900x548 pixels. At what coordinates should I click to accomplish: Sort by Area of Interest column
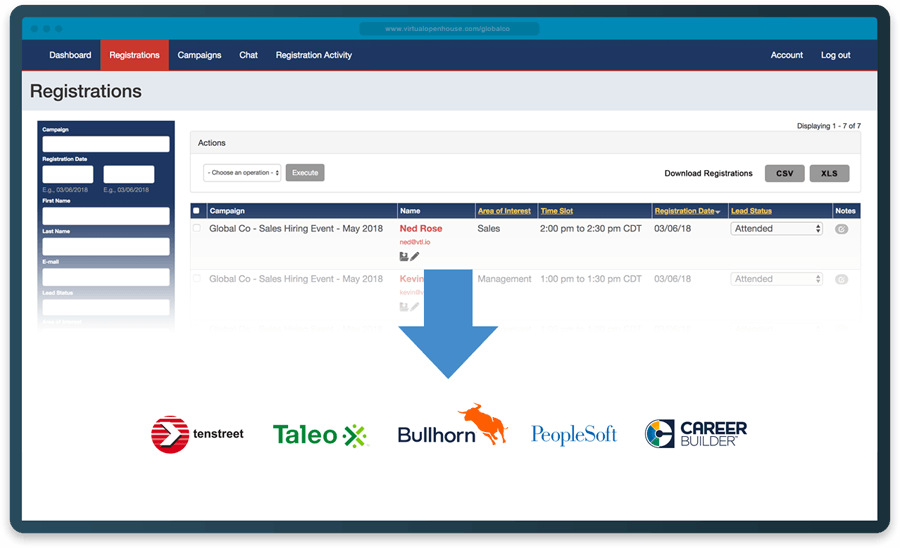tap(504, 211)
